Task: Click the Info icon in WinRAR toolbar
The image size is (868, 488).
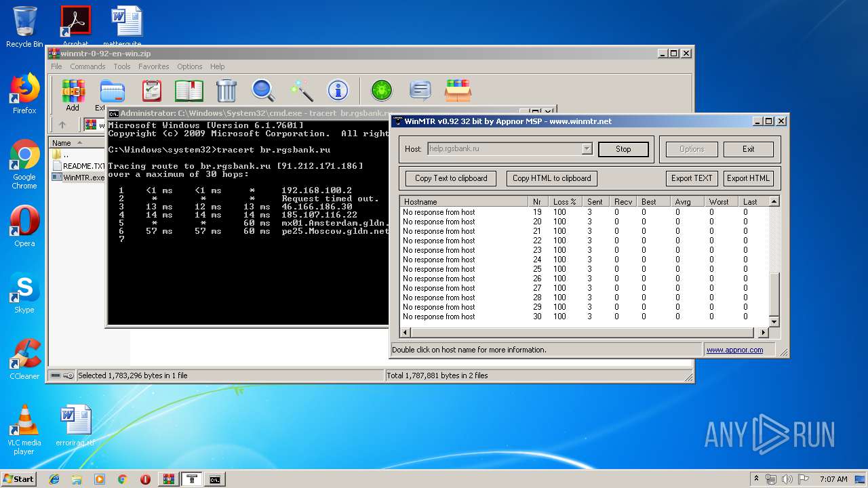Action: click(338, 91)
